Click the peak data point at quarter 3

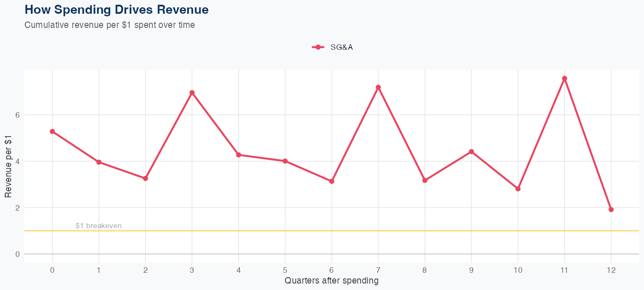coord(192,93)
